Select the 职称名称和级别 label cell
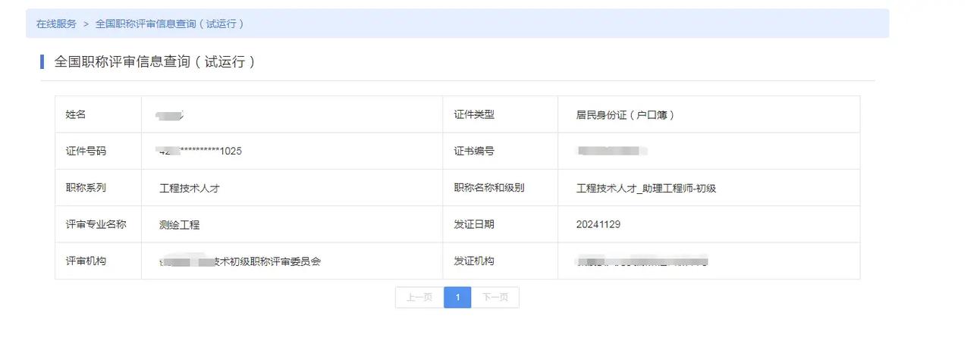Image resolution: width=980 pixels, height=347 pixels. 501,188
